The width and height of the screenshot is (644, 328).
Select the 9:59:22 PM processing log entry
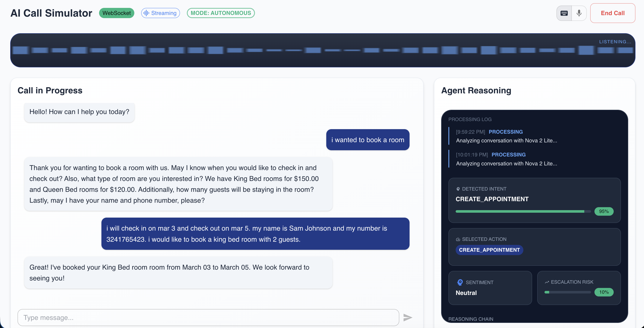[x=506, y=136]
